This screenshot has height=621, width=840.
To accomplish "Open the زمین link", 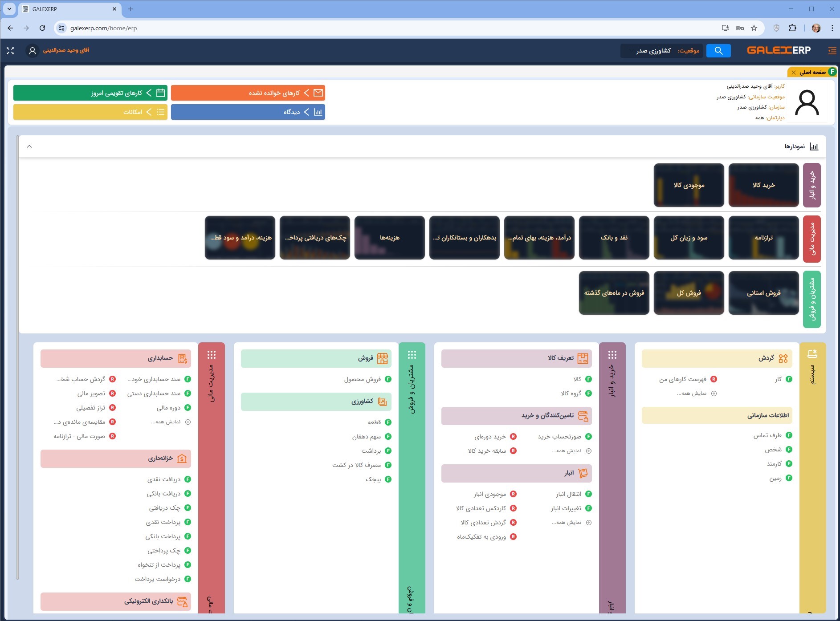I will [x=780, y=478].
